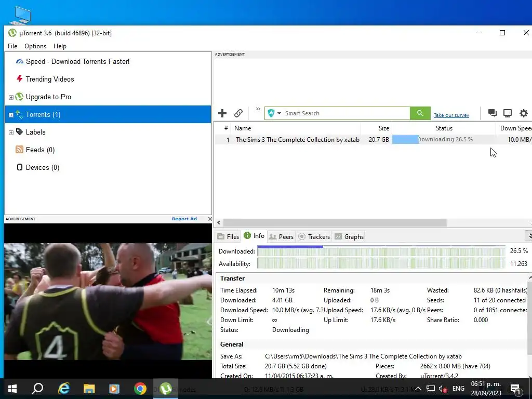The height and width of the screenshot is (399, 532).
Task: Click the Devices phone icon
Action: (x=20, y=167)
